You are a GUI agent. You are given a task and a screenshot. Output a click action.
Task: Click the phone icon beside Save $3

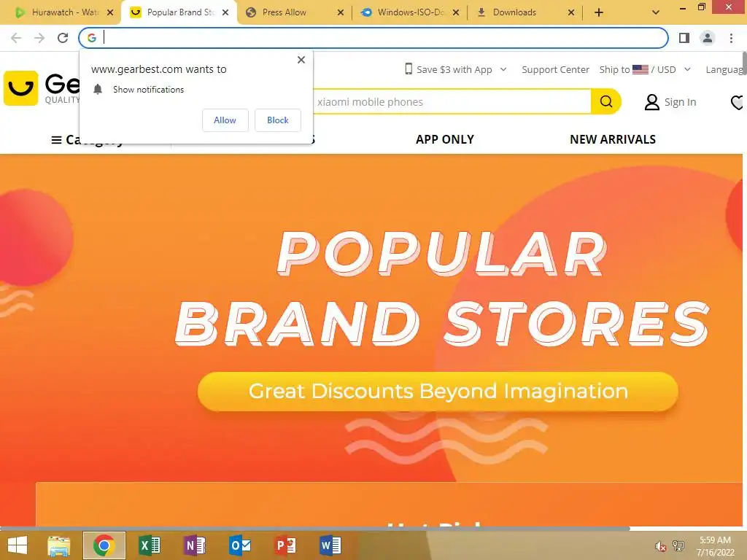coord(409,69)
